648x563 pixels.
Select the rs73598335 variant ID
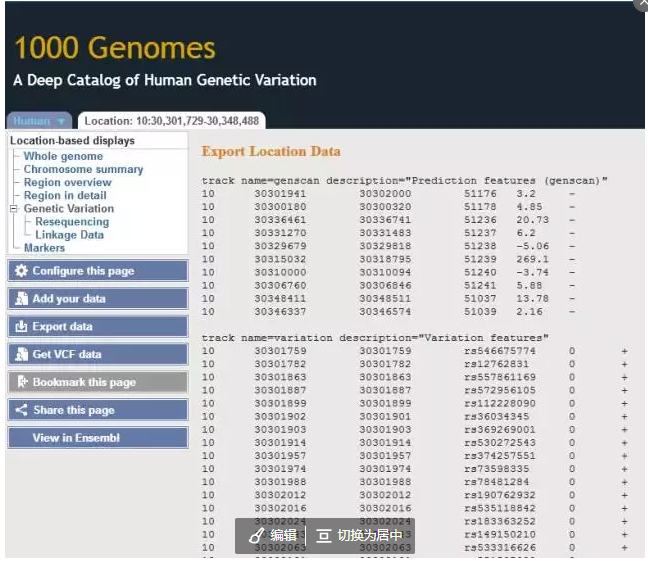496,469
